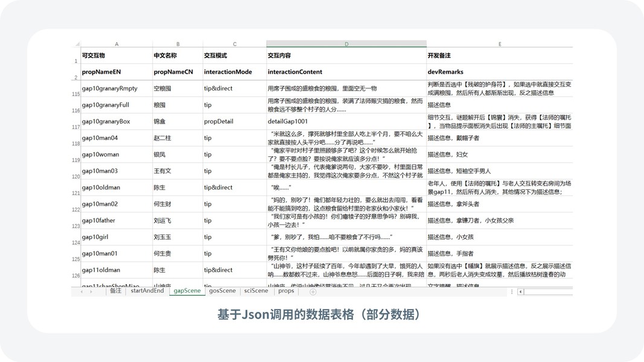
Task: Select cell gap11oldman
Action: pos(116,270)
